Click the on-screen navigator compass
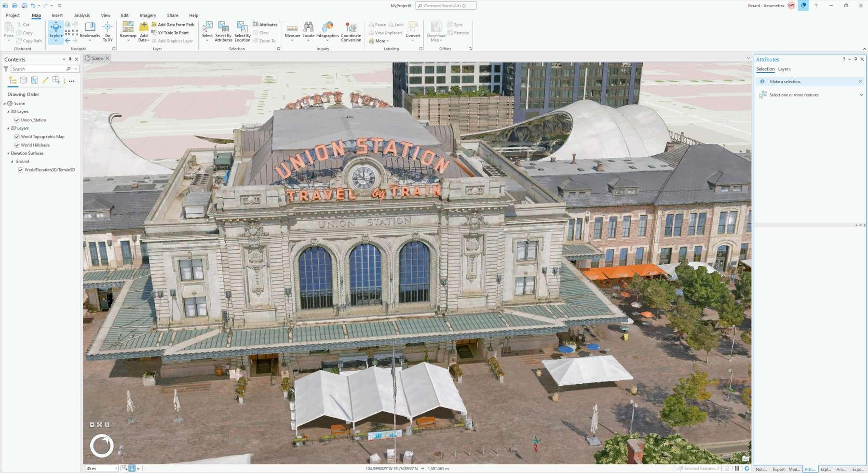Screen dimensions: 868x473 [102, 446]
